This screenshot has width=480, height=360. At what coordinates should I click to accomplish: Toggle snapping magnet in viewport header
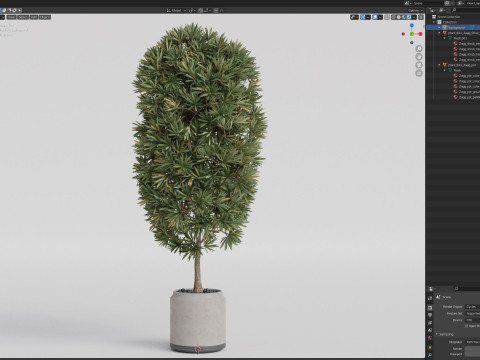[x=201, y=10]
